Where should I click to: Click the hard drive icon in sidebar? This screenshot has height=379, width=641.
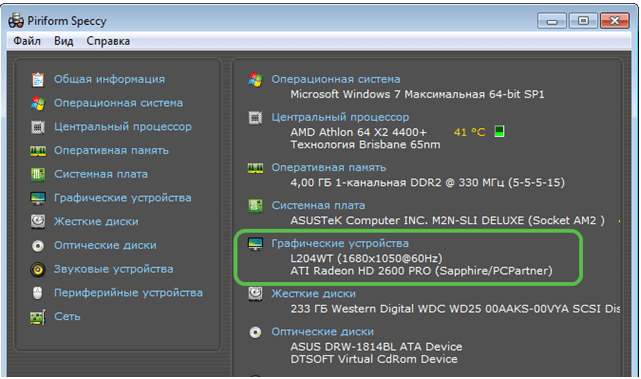[x=38, y=222]
